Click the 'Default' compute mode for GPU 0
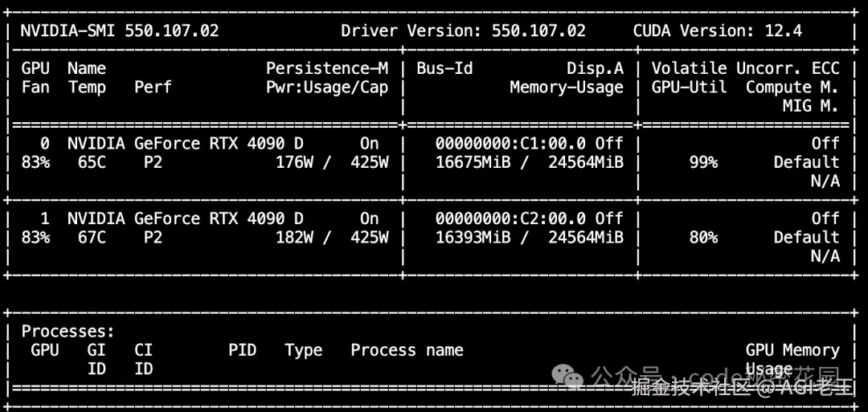This screenshot has height=412, width=868. point(806,162)
